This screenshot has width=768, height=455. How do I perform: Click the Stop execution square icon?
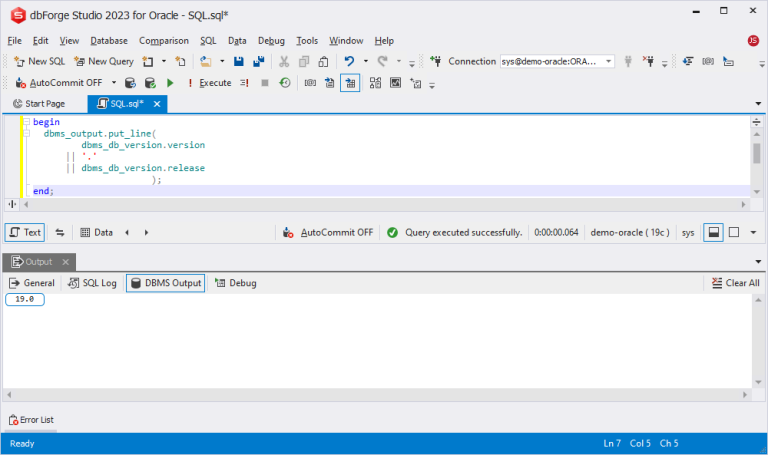click(265, 83)
